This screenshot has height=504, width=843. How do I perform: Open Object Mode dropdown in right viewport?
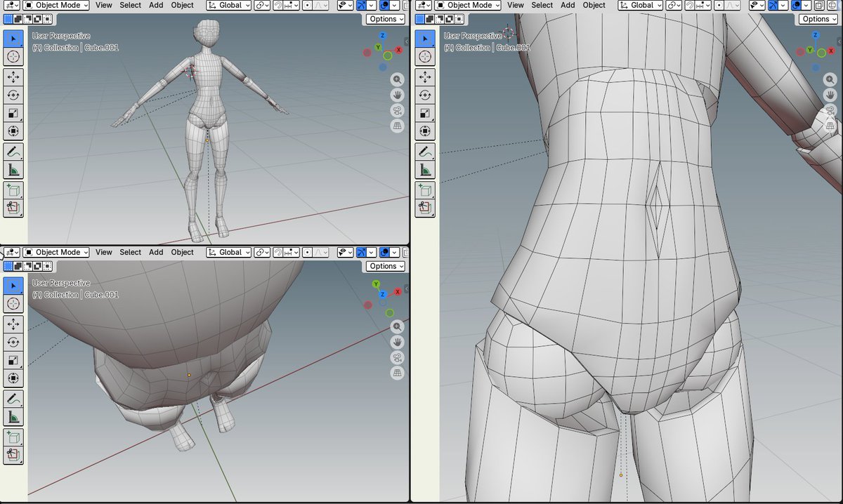tap(468, 5)
